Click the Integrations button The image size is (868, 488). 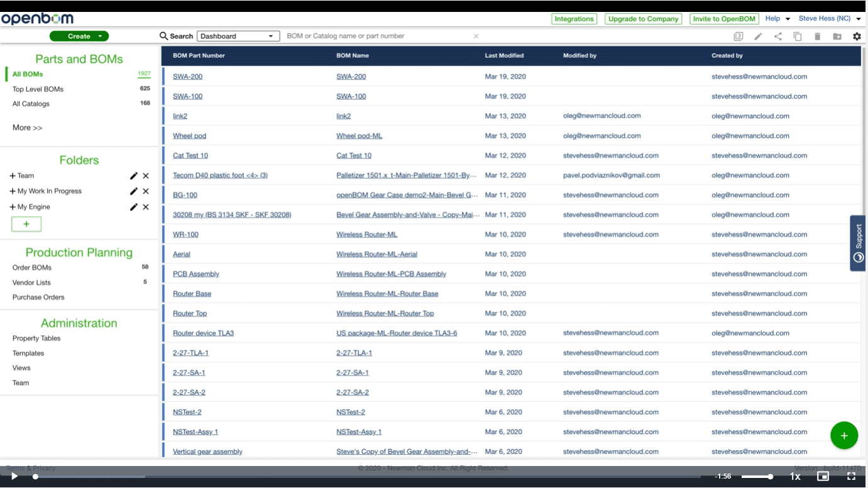click(x=574, y=19)
